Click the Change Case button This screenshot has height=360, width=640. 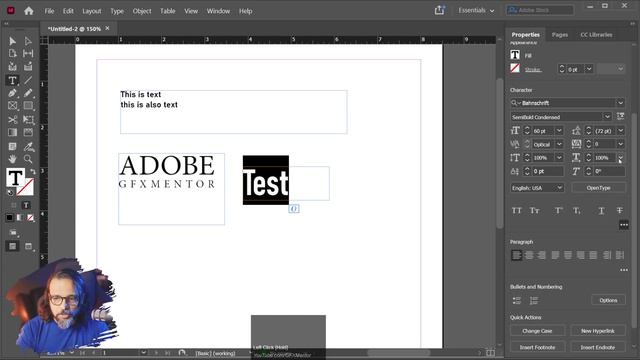coord(537,331)
